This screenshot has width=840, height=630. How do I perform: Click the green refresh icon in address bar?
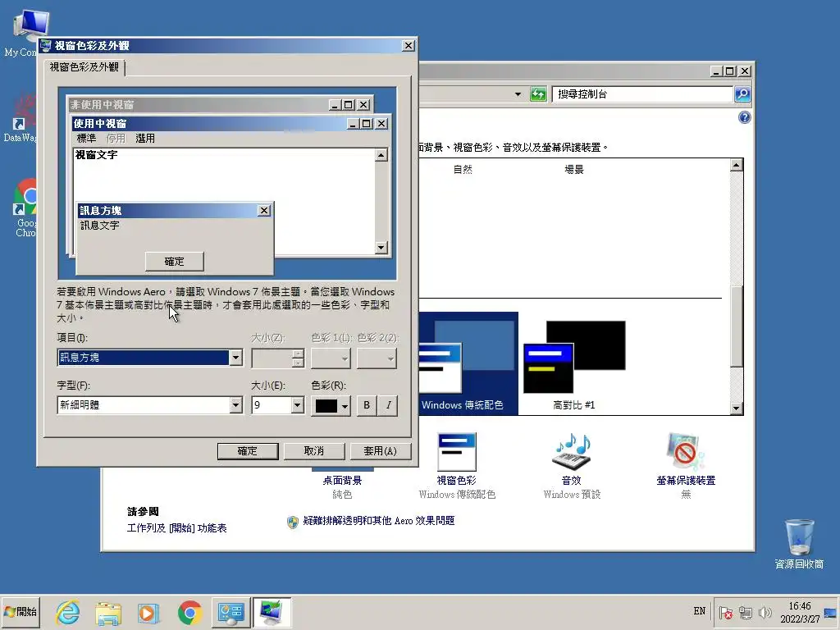click(538, 94)
